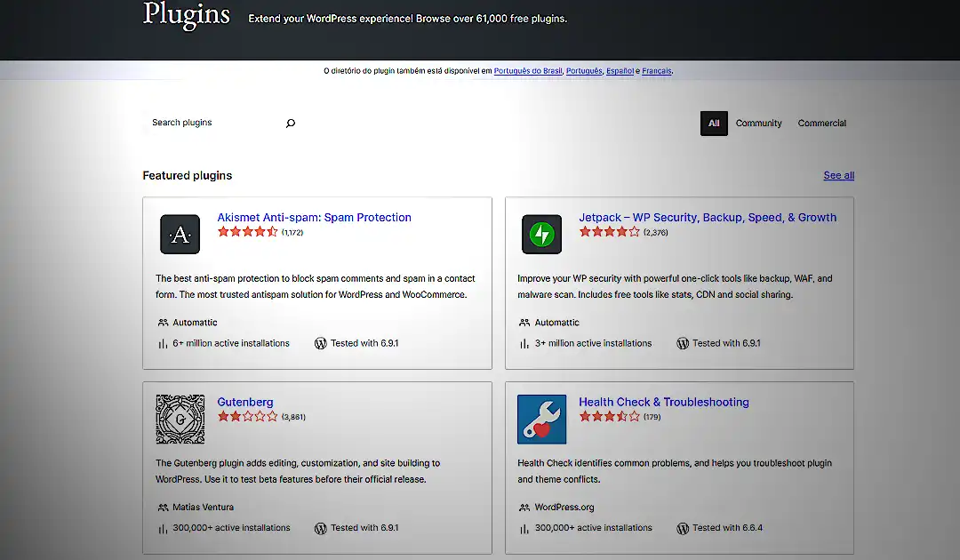Click the search magnifier icon
Viewport: 960px width, 560px height.
[290, 123]
